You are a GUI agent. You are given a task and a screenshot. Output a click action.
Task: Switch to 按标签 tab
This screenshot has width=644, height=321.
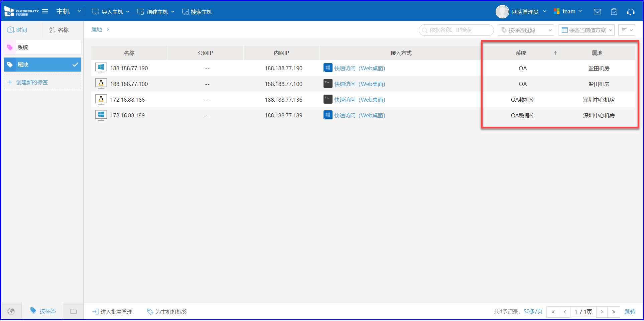[x=43, y=311]
